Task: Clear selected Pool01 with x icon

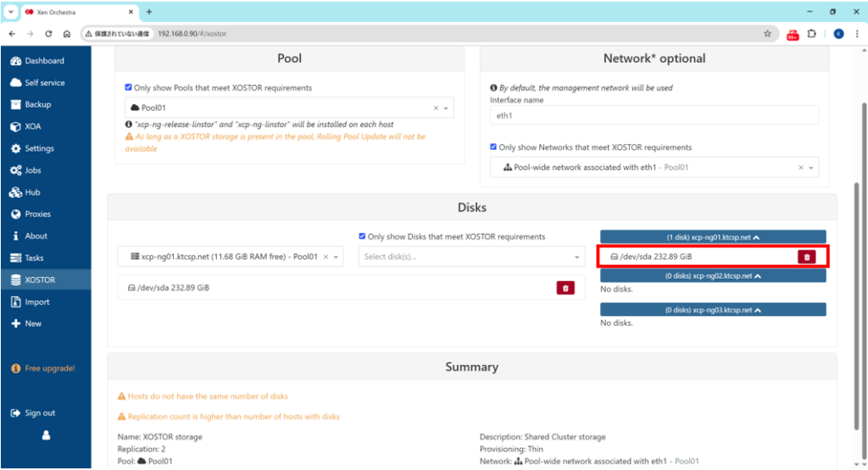Action: pos(436,108)
